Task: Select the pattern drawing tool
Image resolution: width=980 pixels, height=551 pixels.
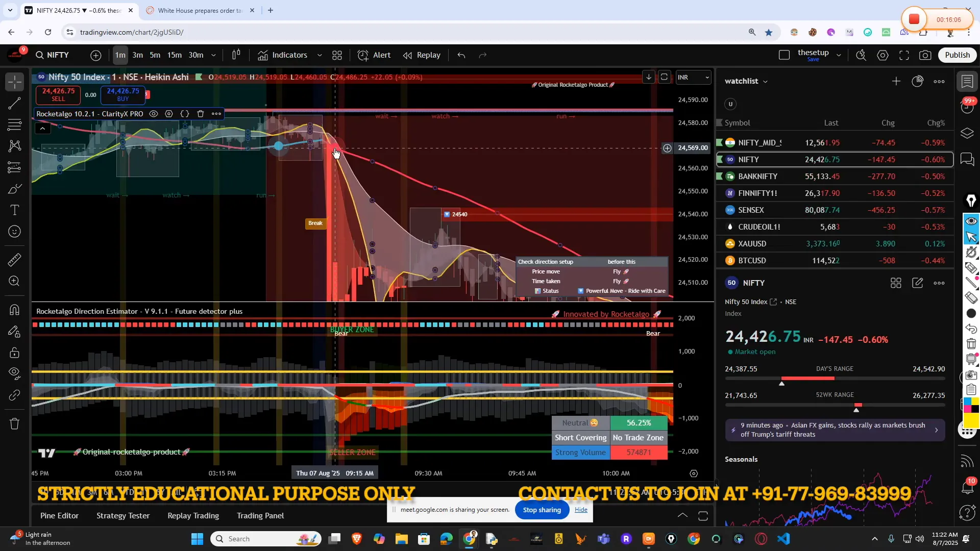Action: [15, 146]
